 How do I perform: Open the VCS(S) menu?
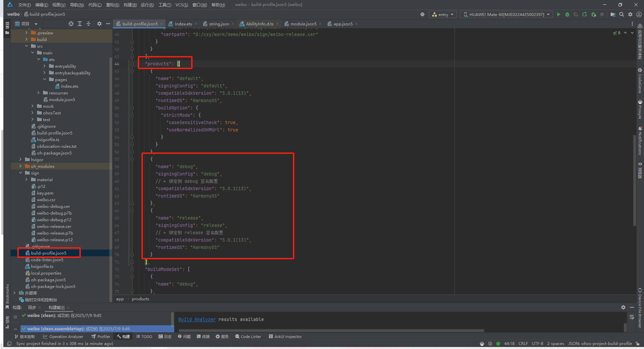pos(182,5)
